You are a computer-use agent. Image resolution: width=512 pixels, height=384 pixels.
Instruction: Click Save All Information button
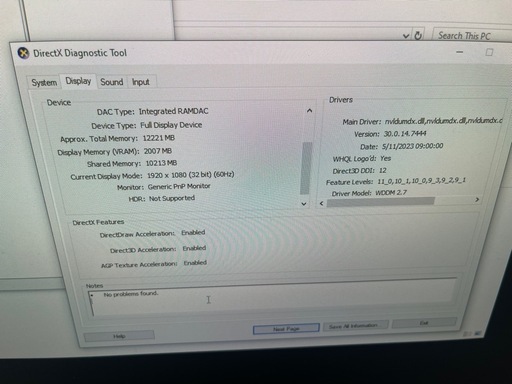[x=355, y=326]
